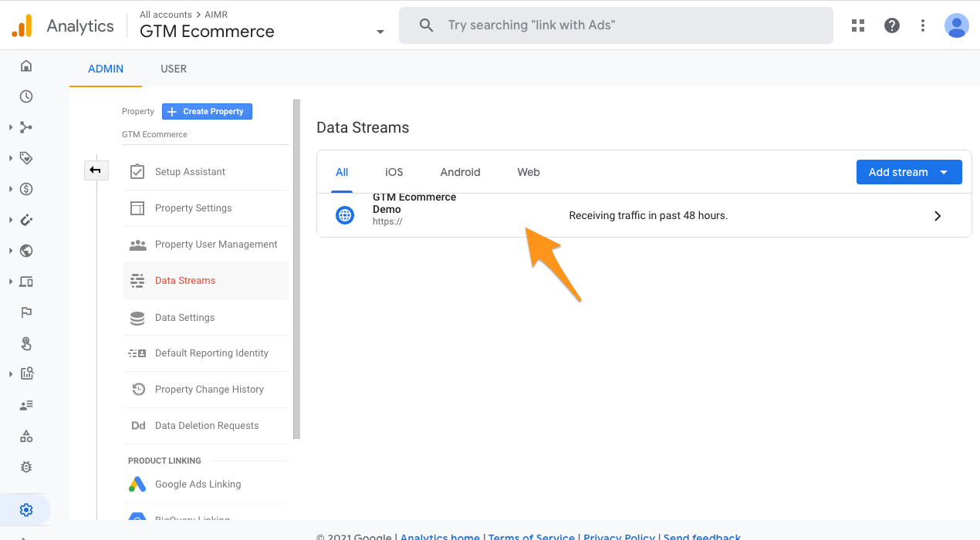Open the Acquisition branching-nodes icon

[x=26, y=127]
